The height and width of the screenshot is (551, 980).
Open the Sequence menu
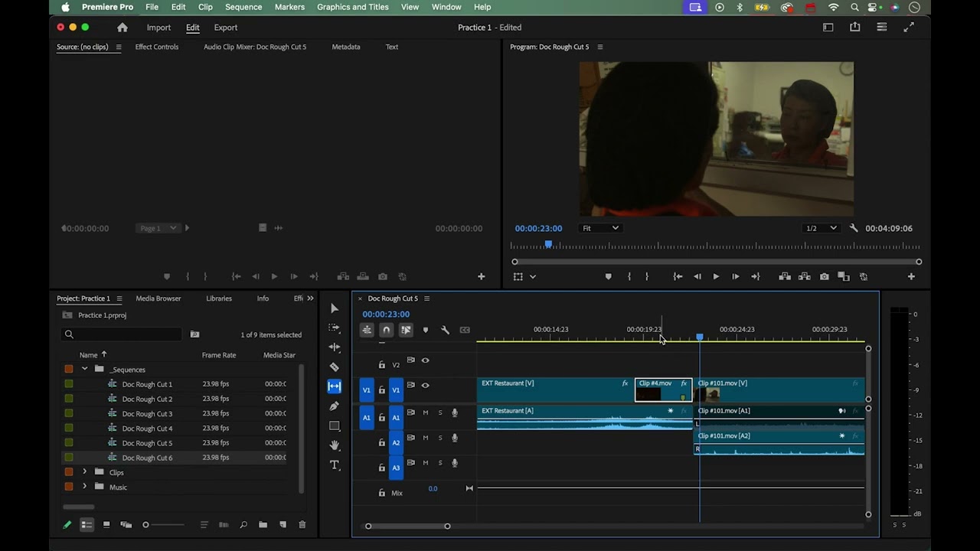pyautogui.click(x=243, y=7)
